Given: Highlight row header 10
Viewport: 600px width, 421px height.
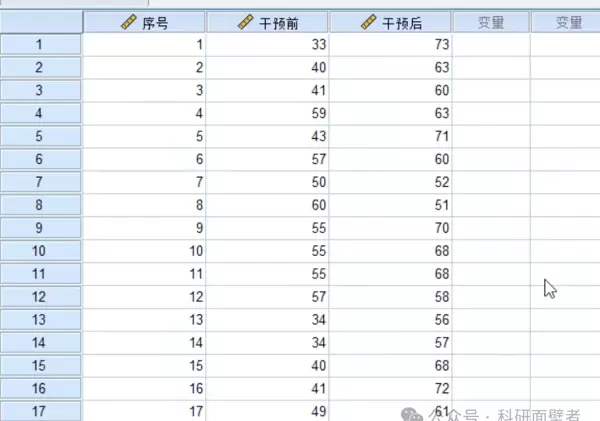Looking at the screenshot, I should tap(40, 250).
